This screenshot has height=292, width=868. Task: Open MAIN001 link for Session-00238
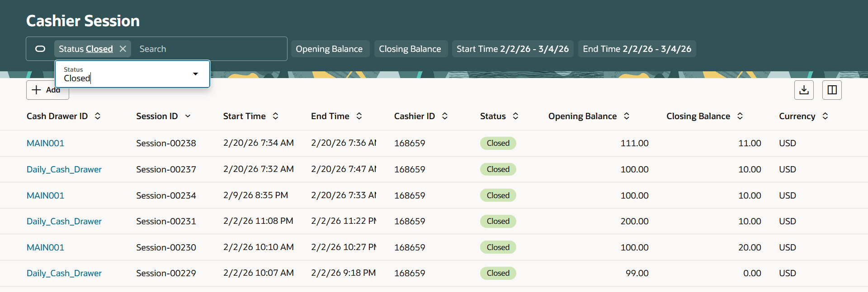[x=45, y=143]
